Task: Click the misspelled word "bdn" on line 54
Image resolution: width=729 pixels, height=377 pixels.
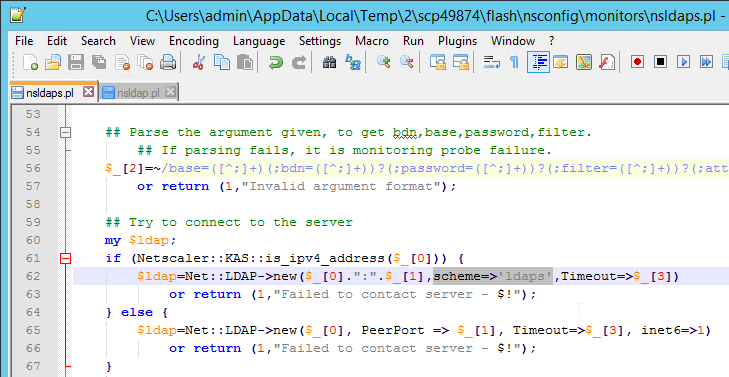Action: click(404, 132)
